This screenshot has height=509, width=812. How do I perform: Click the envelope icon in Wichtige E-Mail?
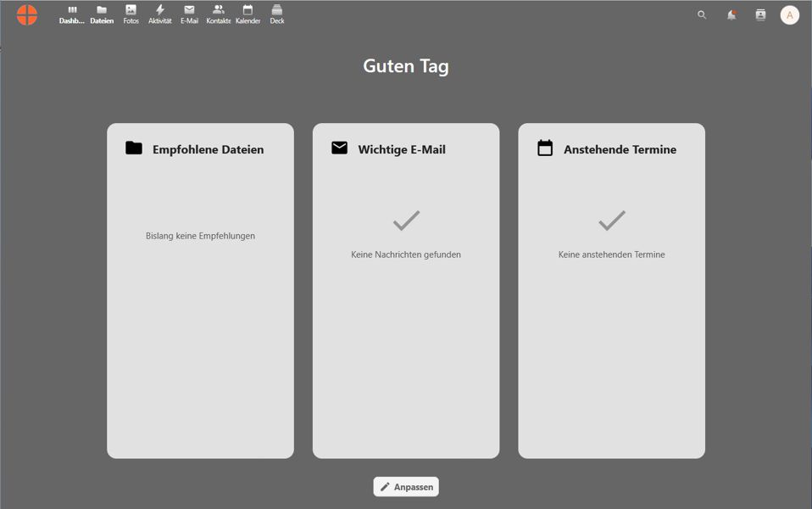339,148
